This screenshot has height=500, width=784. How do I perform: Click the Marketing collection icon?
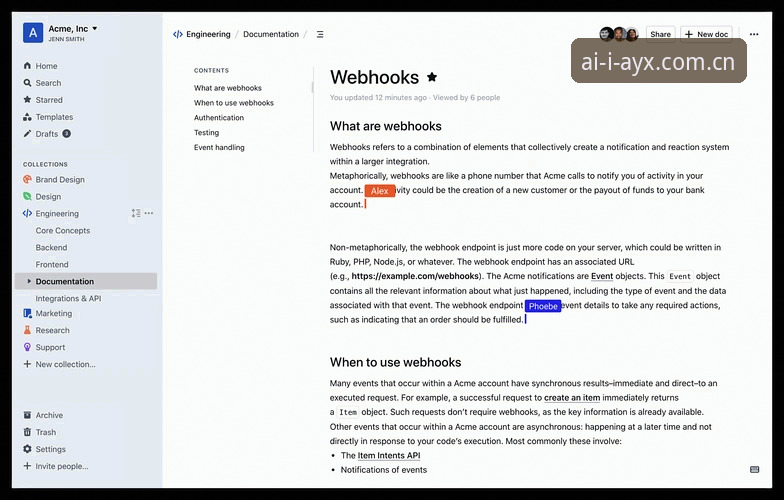(27, 314)
